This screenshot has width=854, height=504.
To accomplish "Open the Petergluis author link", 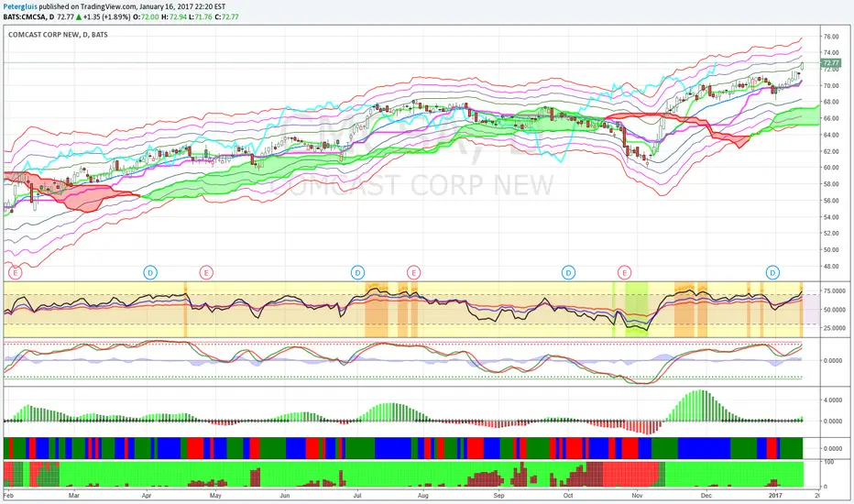I will 20,7.
